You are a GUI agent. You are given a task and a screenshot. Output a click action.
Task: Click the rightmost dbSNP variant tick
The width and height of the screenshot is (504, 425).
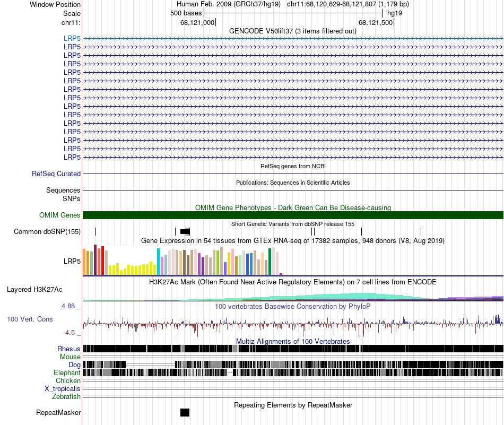[421, 231]
